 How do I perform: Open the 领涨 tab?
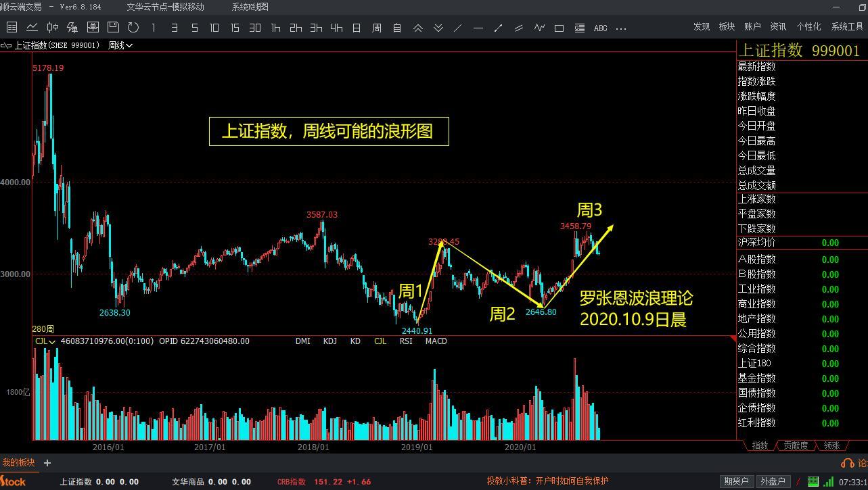pyautogui.click(x=831, y=445)
